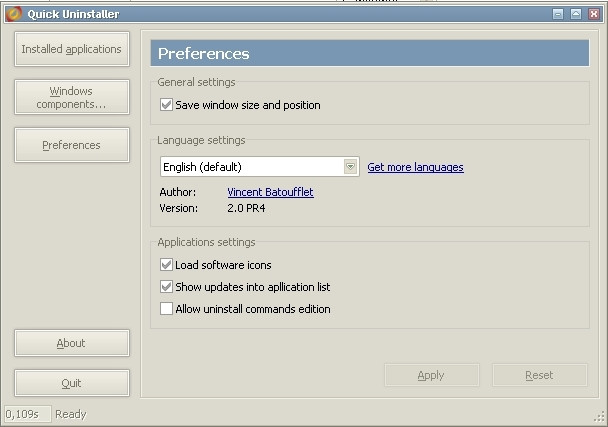608x427 pixels.
Task: Quit the application via Quit button
Action: point(72,383)
